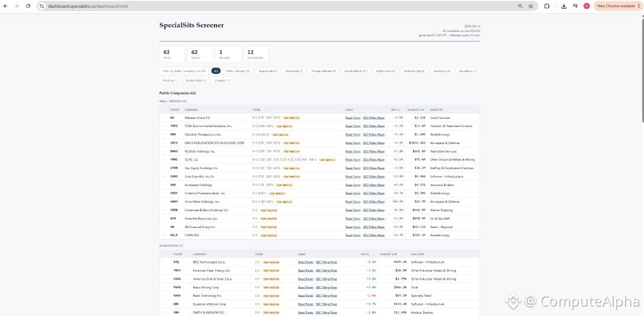Click the Greenfire Resources Ltd. company name
This screenshot has width=644, height=316.
(x=200, y=219)
